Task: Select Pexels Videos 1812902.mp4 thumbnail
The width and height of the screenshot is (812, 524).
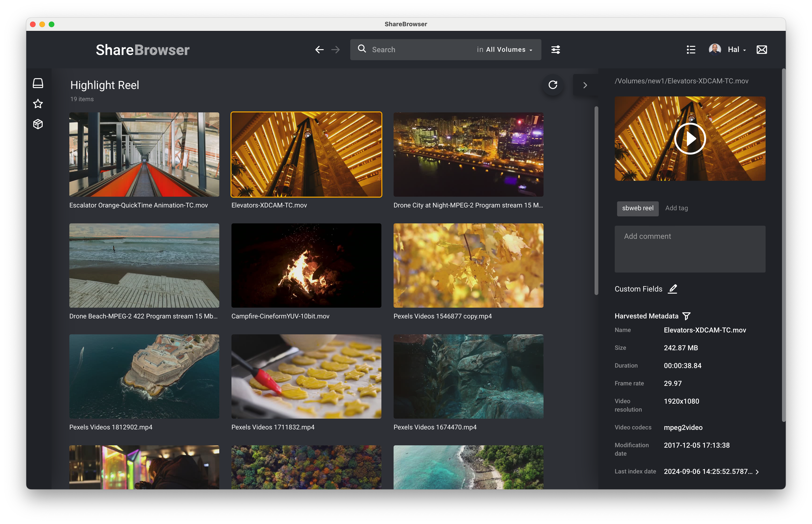Action: click(144, 376)
